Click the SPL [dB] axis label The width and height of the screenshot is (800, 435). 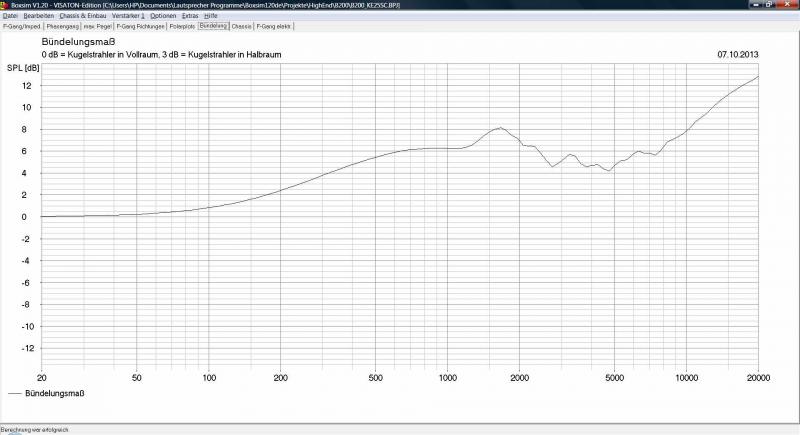pos(23,68)
